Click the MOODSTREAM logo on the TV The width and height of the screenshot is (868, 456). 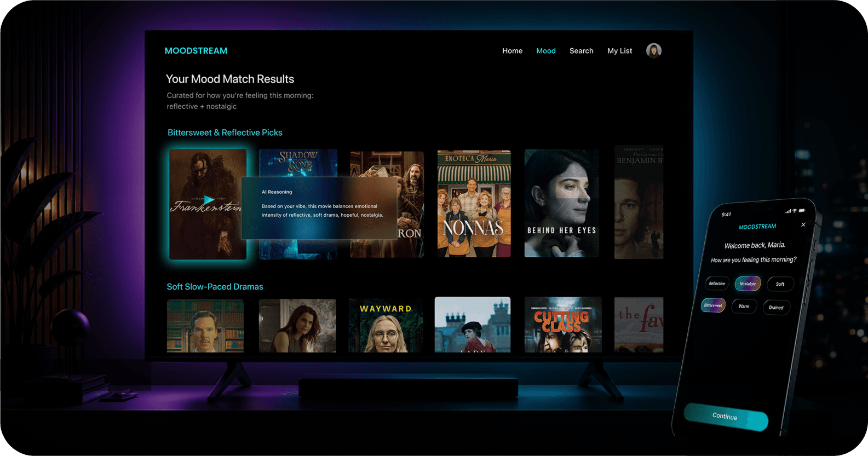pyautogui.click(x=196, y=51)
